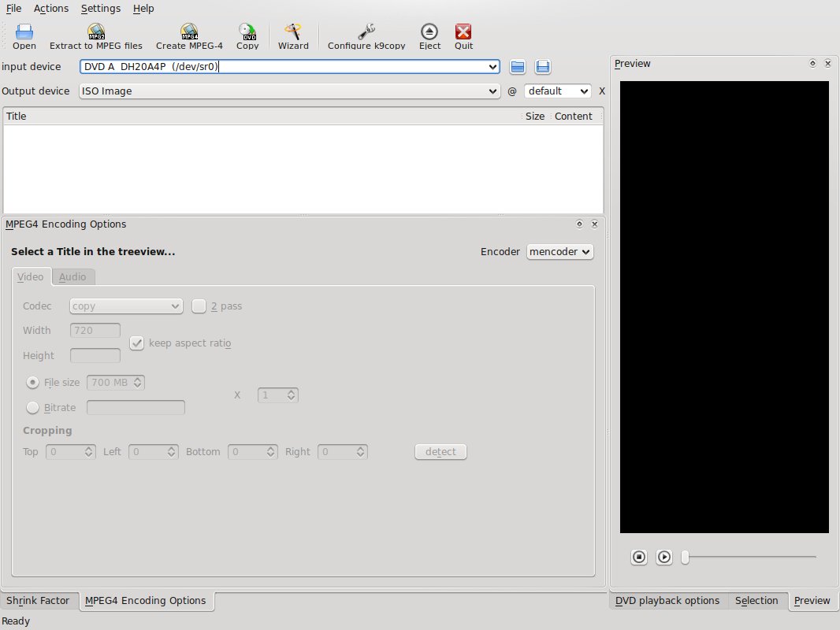Select the Bitrate radio button
Viewport: 840px width, 630px height.
pos(32,407)
